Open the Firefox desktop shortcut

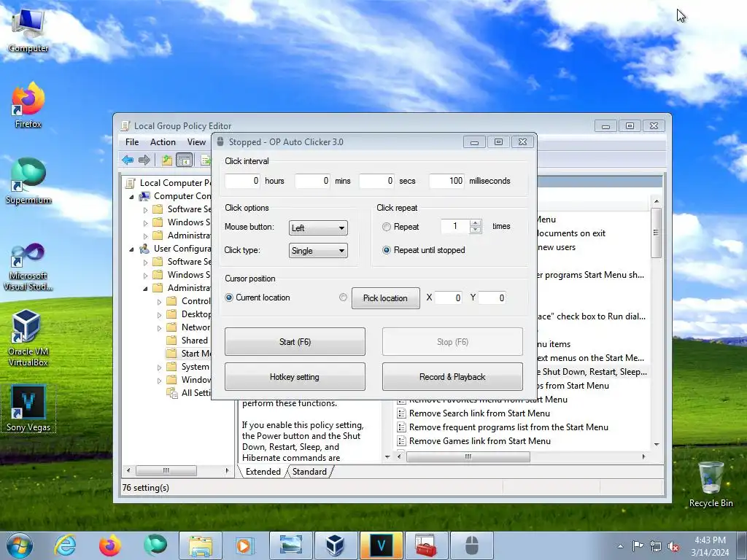28,105
